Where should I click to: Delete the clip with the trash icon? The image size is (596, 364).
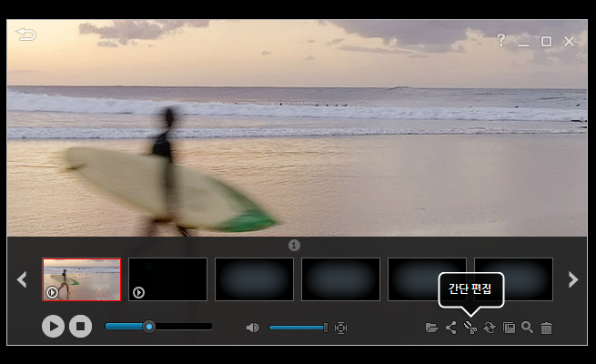546,328
